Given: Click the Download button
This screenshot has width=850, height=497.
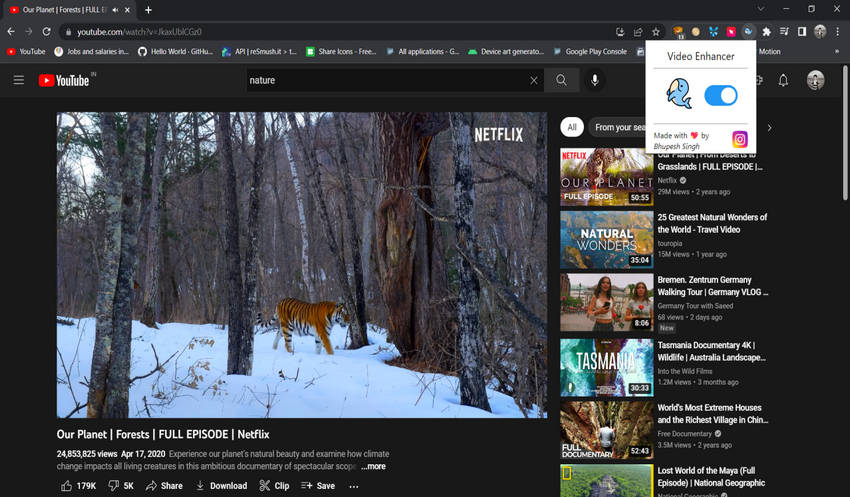Looking at the screenshot, I should [221, 486].
